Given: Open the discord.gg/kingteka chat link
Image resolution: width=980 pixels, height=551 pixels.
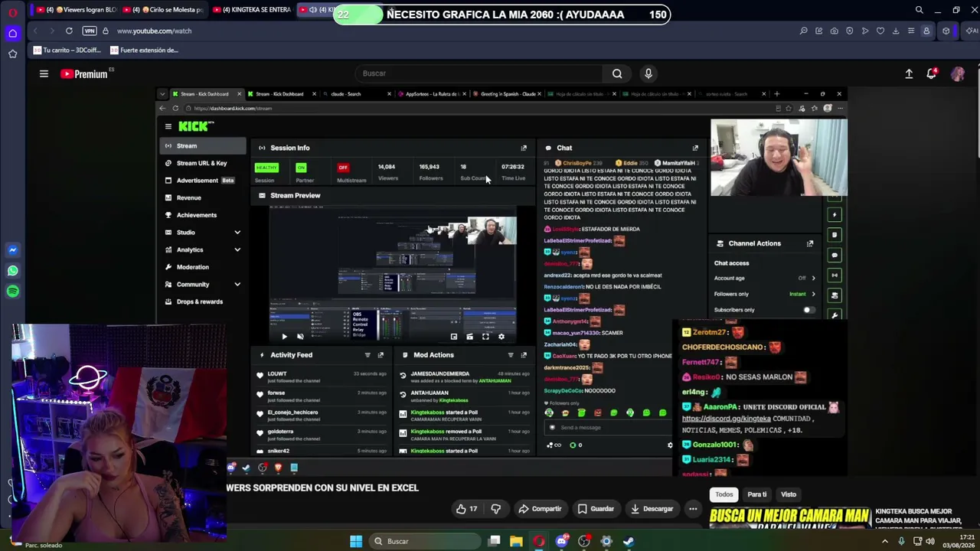Looking at the screenshot, I should tap(726, 419).
